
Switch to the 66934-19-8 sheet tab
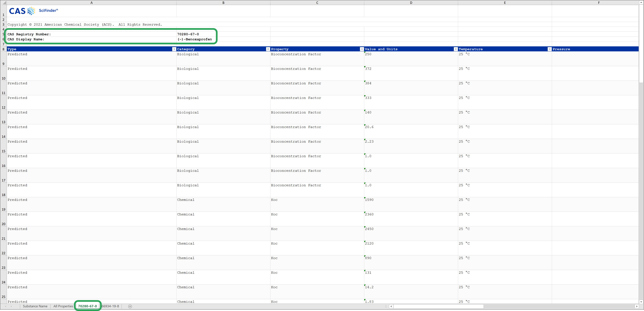click(x=110, y=306)
